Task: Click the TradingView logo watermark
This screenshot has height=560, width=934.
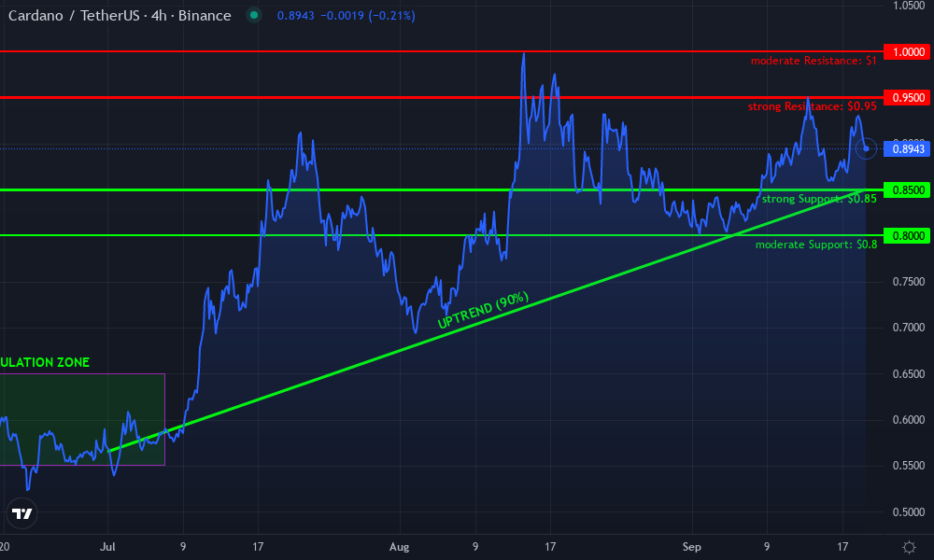Action: tap(21, 513)
